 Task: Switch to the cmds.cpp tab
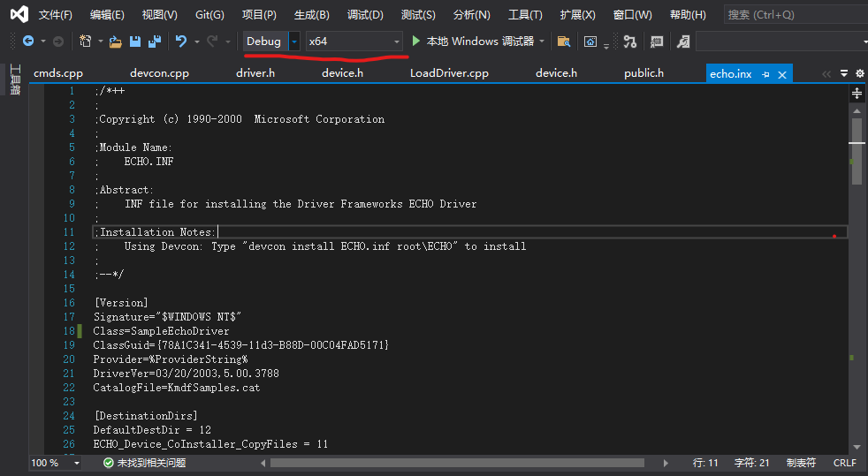point(58,73)
